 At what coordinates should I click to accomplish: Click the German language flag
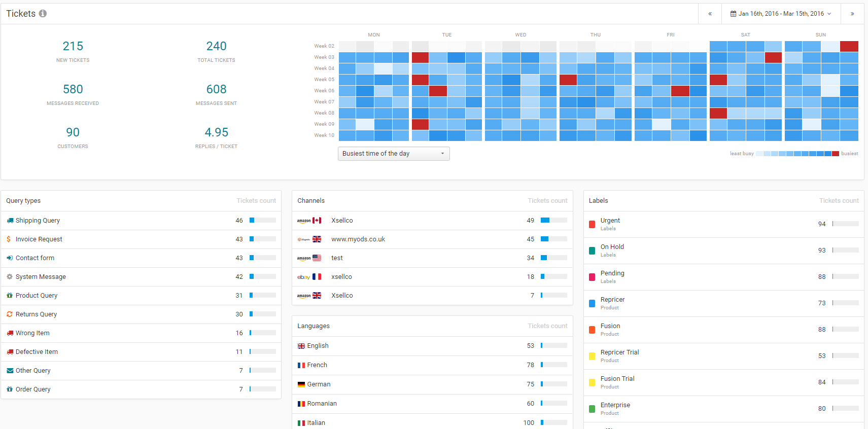click(301, 385)
